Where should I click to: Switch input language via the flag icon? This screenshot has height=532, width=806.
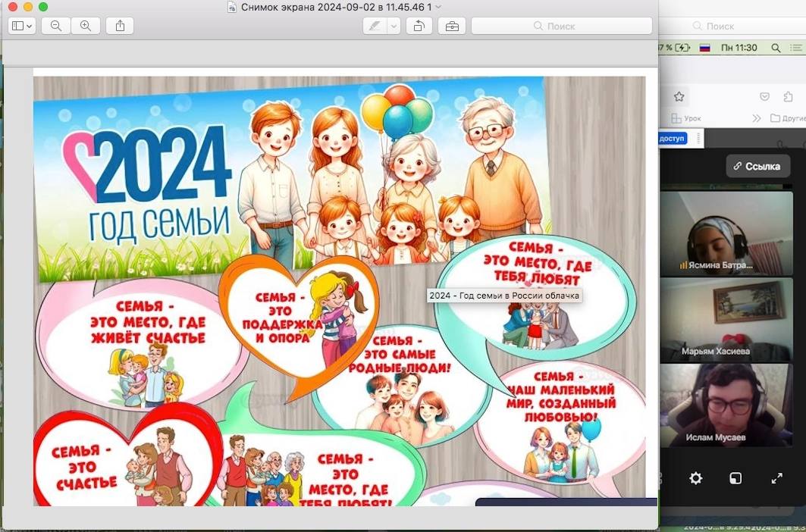704,48
